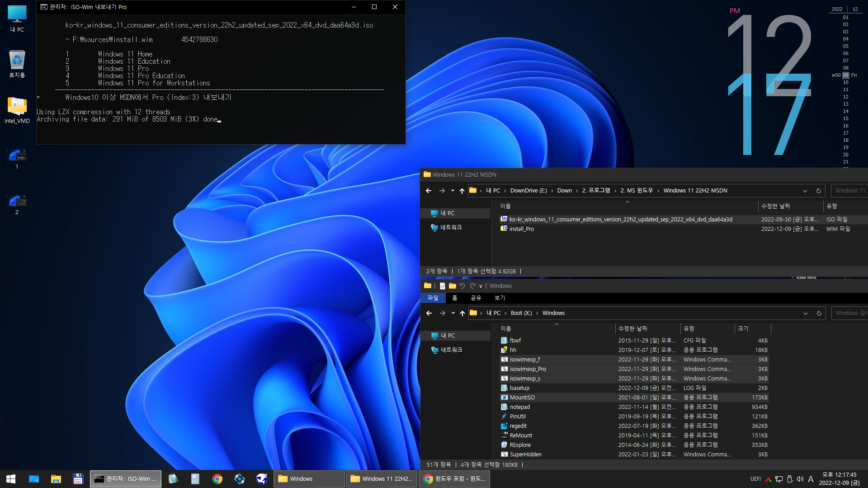Click the search box in MSDN window
The width and height of the screenshot is (868, 488).
coord(849,191)
